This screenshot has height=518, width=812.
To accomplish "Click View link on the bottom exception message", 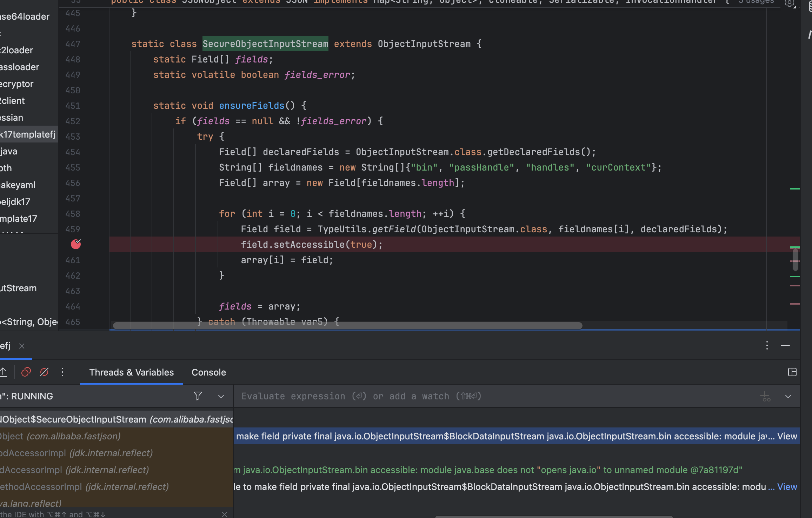I will coord(787,487).
